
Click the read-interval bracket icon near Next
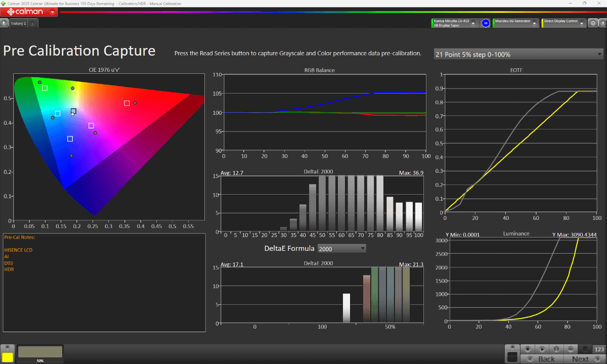tap(556, 349)
